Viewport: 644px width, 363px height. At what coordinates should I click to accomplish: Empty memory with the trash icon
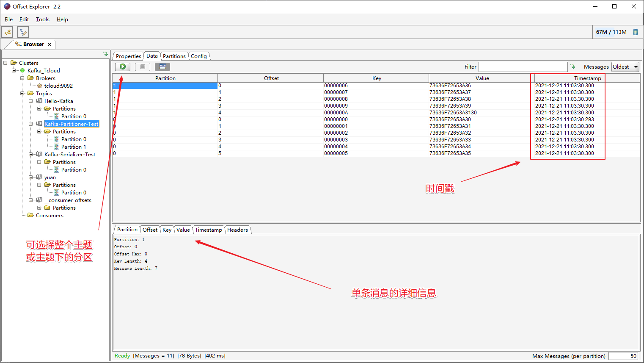click(635, 32)
